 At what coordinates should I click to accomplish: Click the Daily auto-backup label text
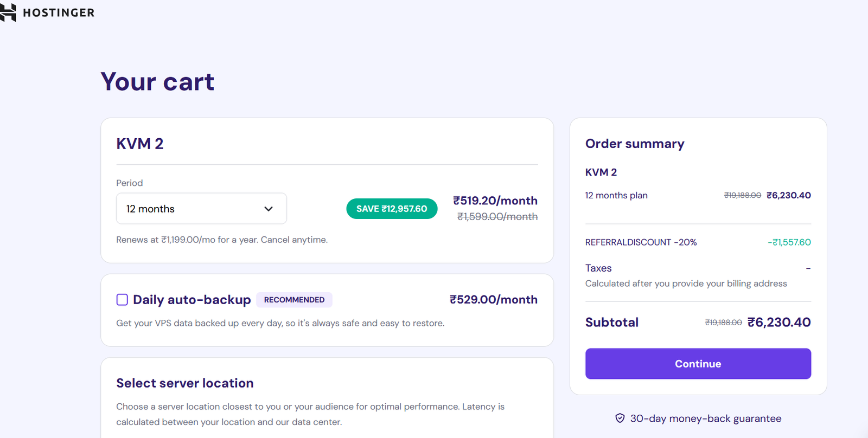(x=192, y=300)
